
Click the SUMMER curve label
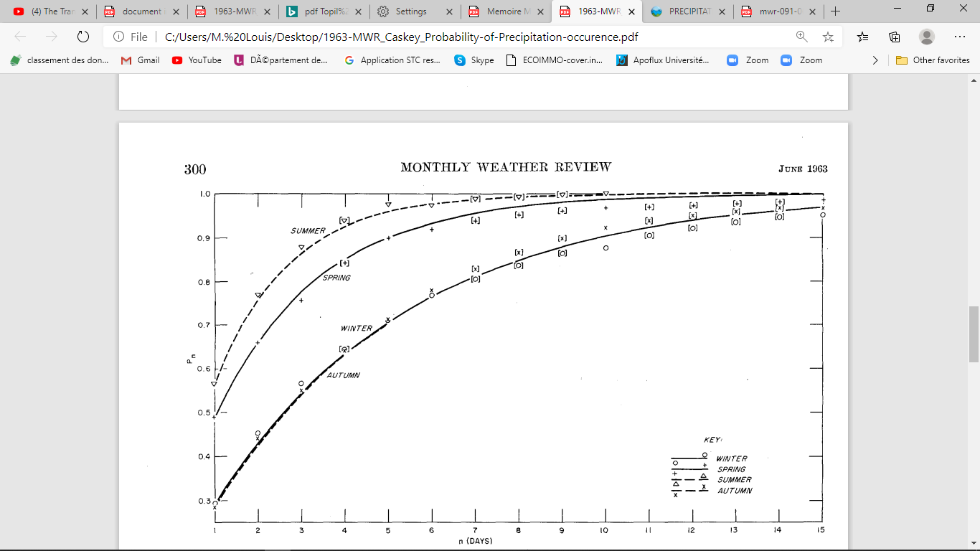308,231
